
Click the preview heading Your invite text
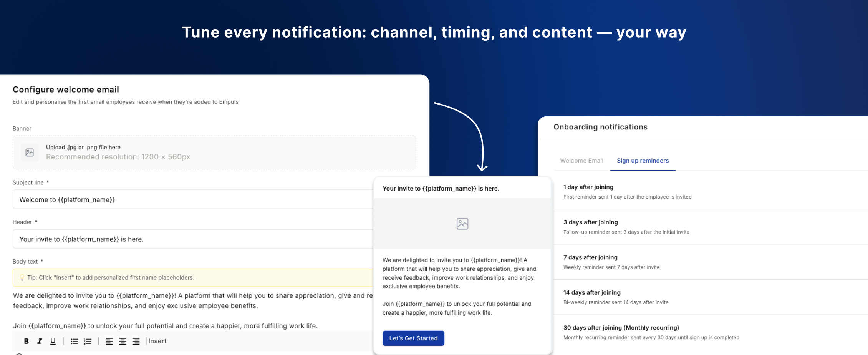coord(441,189)
